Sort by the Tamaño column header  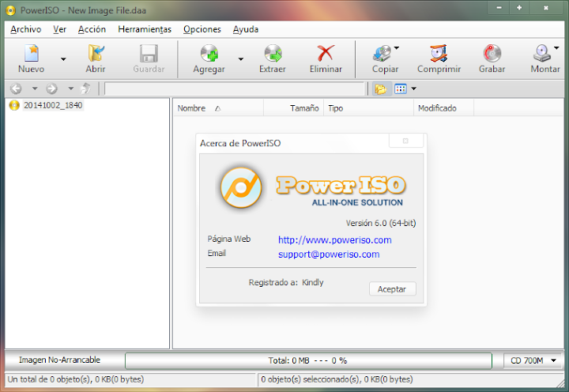(293, 108)
